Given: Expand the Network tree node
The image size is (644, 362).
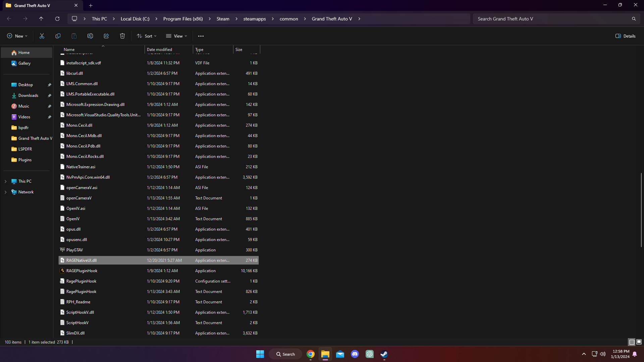Looking at the screenshot, I should [x=6, y=192].
